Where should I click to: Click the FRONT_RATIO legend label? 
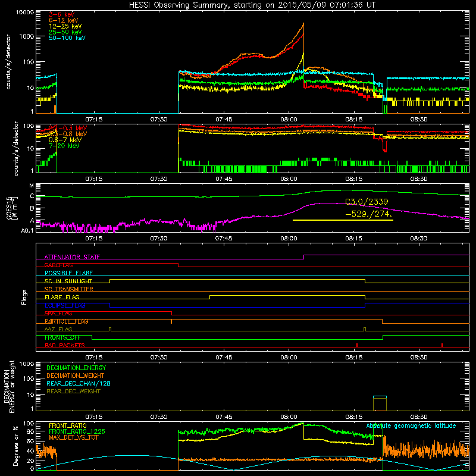(x=68, y=426)
